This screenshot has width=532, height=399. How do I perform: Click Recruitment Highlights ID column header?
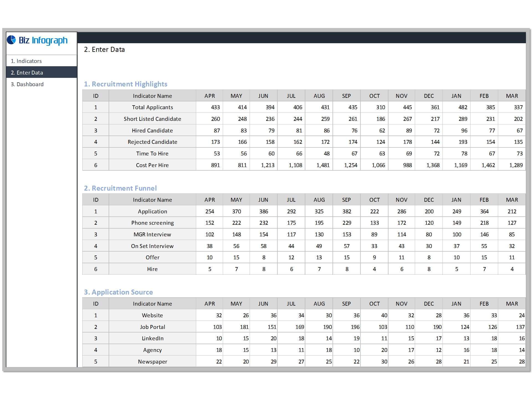[x=96, y=96]
